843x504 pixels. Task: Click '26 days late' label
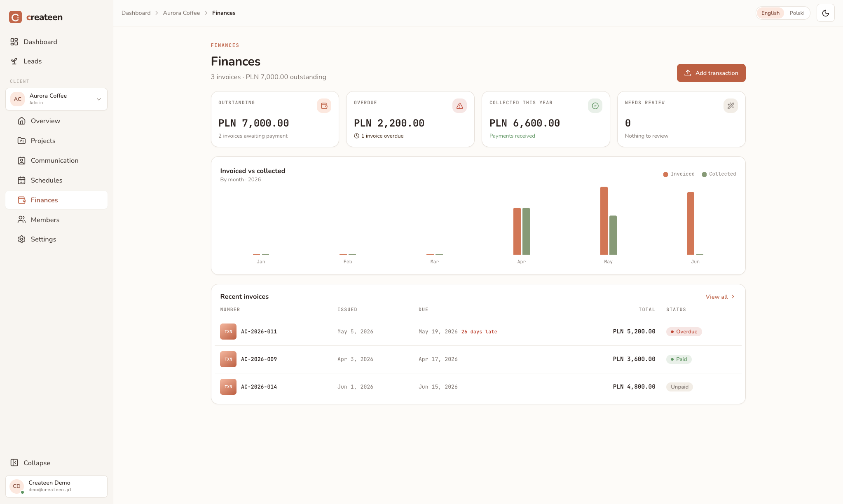tap(479, 332)
